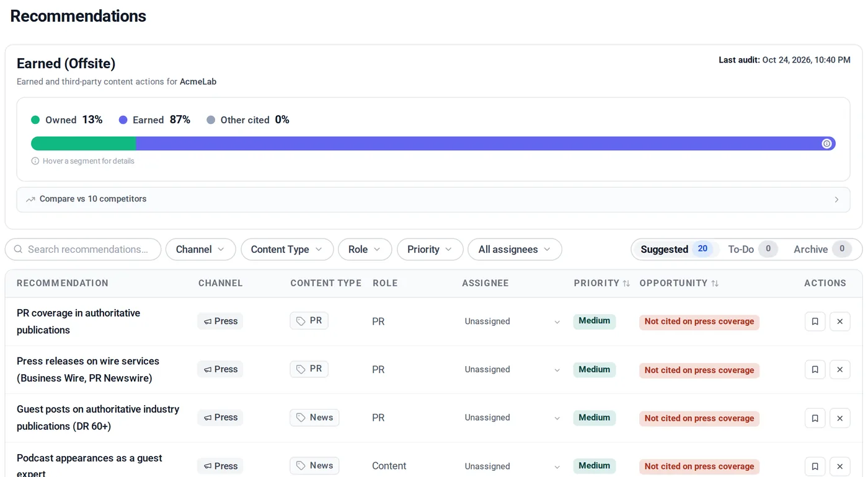The width and height of the screenshot is (868, 477).
Task: Open the Priority filter dropdown
Action: pyautogui.click(x=430, y=250)
